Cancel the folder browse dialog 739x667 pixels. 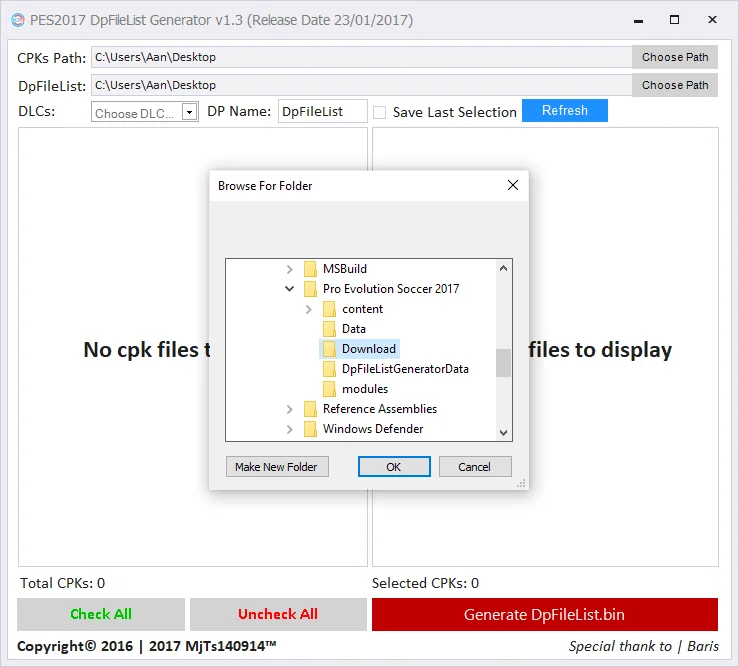475,467
